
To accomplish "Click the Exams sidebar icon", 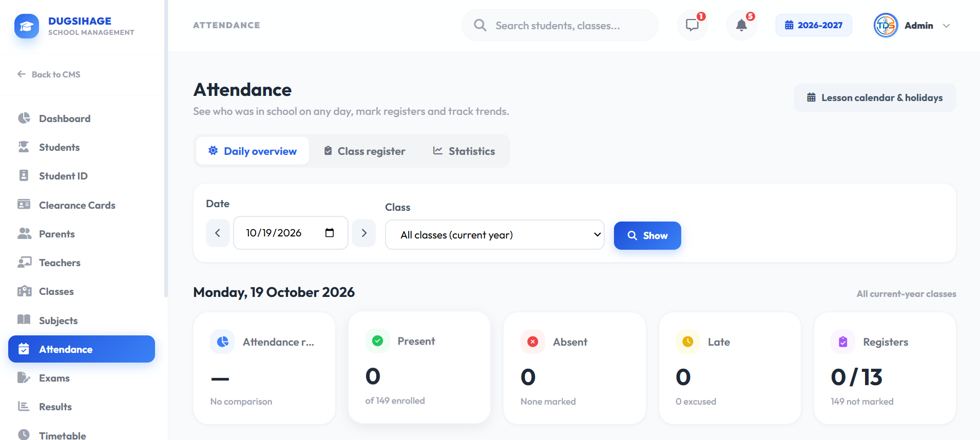I will 24,378.
